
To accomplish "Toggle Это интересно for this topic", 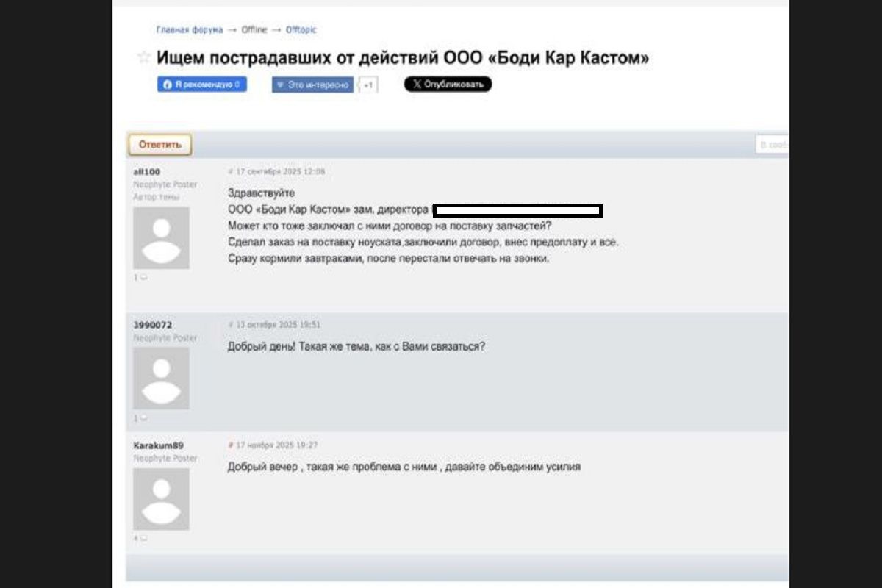I will [x=312, y=85].
